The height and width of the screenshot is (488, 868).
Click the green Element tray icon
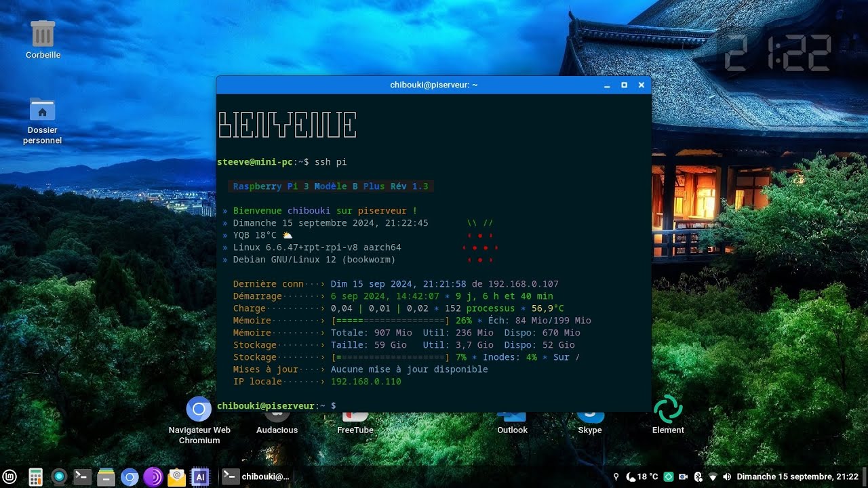tap(668, 477)
